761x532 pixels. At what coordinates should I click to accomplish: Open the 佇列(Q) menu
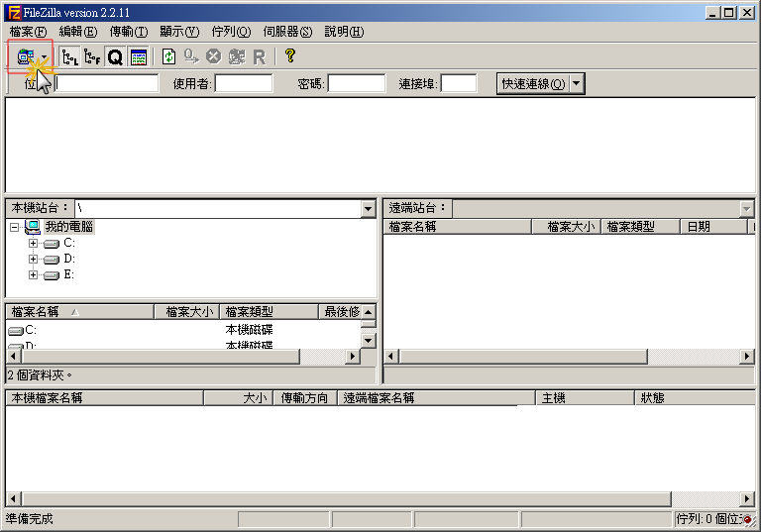231,32
